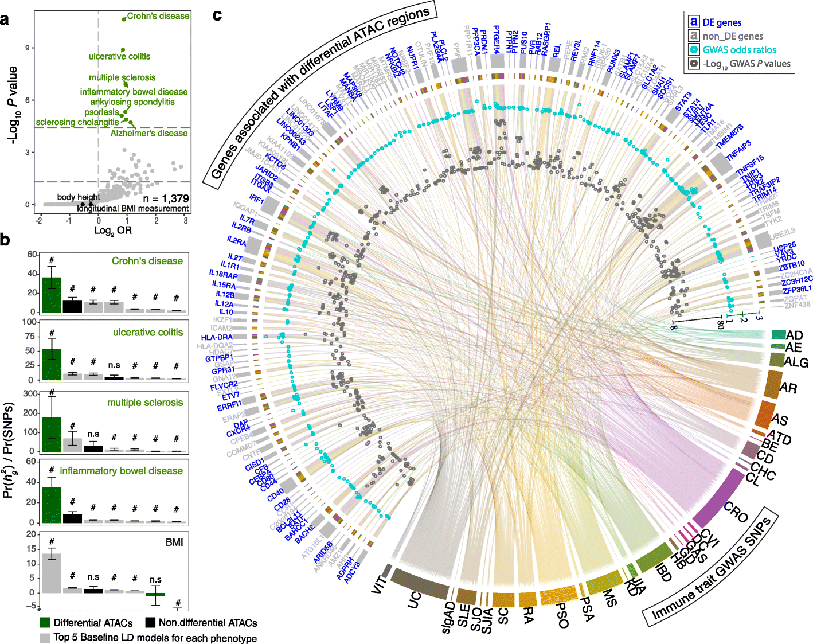Click the black Non.differential ATACs legend swatch
Screen dimensions: 813x644
[x=150, y=622]
